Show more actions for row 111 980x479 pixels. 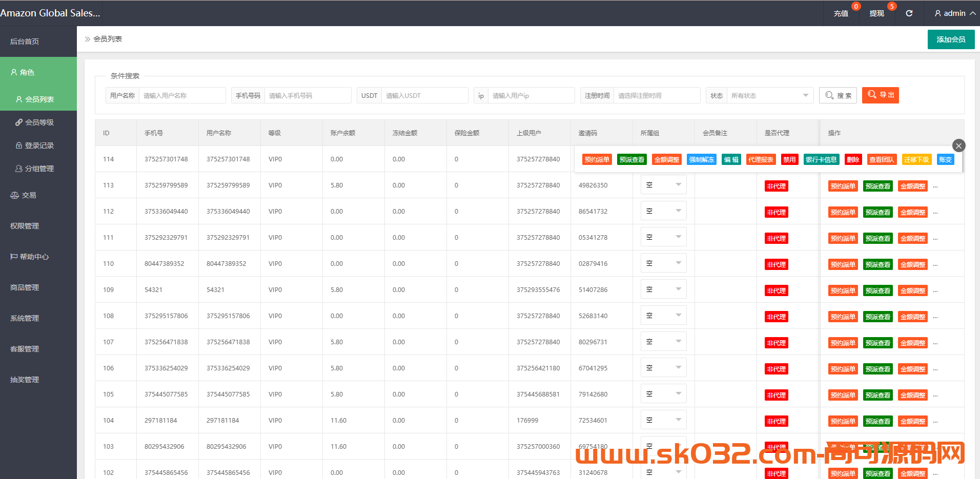[x=935, y=239]
